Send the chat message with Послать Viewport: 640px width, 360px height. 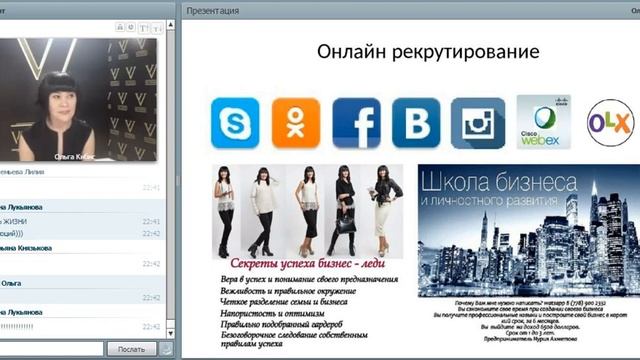pos(131,349)
